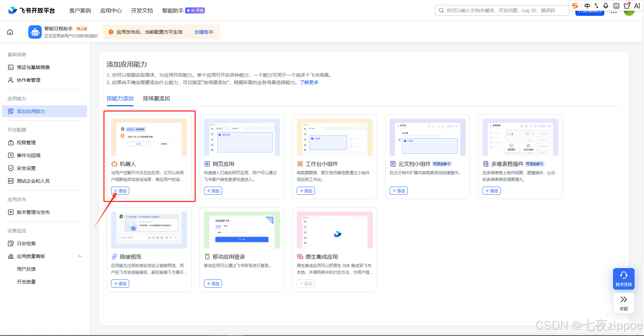Toggle IME Chinese mode 中 indicator
644x336 pixels.
[587, 6]
